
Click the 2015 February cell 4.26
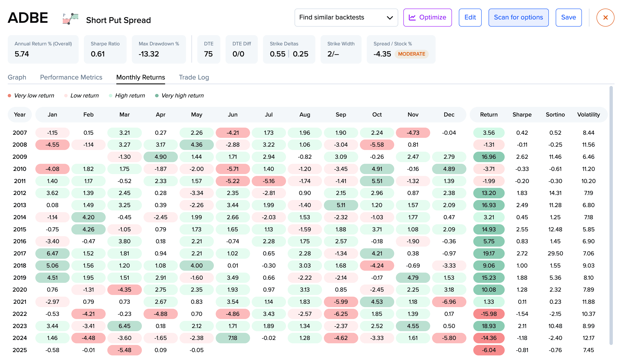point(89,229)
